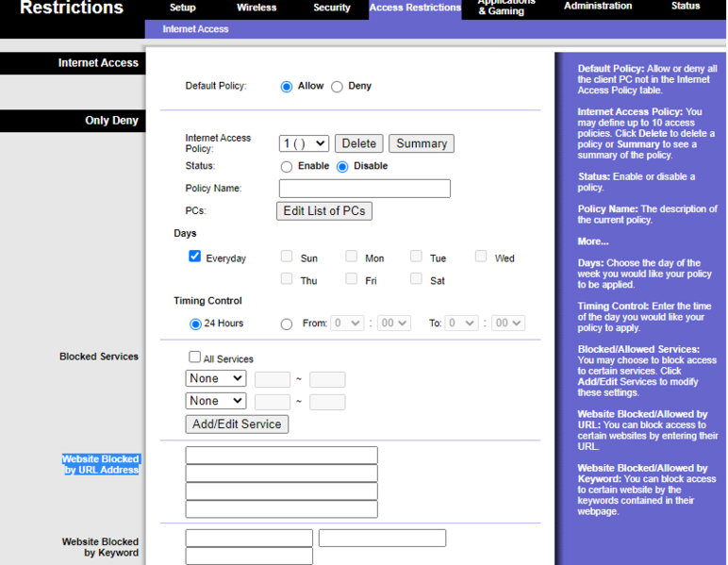This screenshot has width=728, height=565.
Task: Click the third blocked URL field
Action: tap(281, 491)
